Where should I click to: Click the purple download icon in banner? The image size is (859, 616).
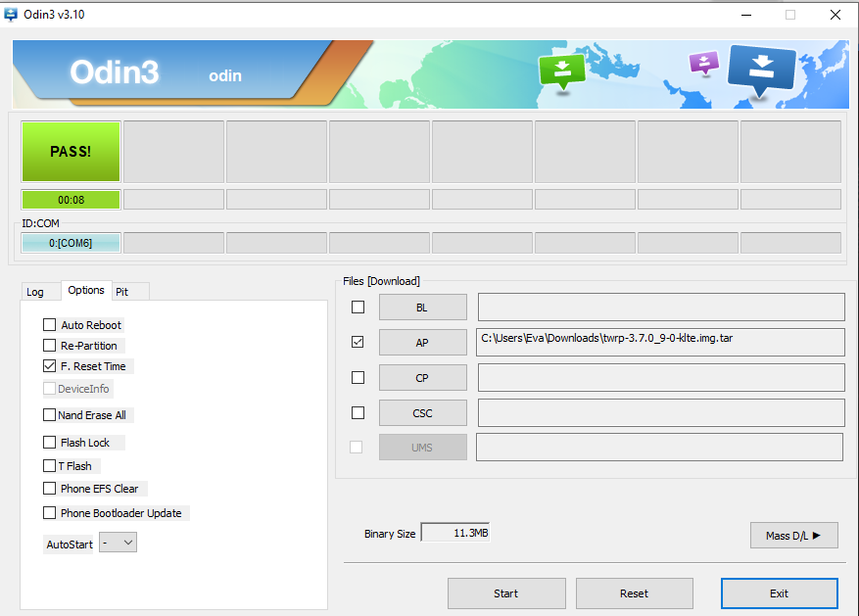tap(703, 63)
